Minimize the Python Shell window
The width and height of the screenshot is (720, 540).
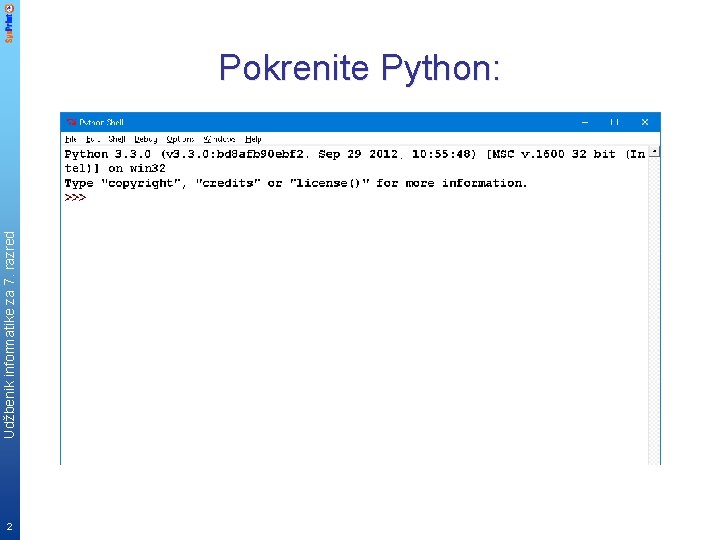585,122
